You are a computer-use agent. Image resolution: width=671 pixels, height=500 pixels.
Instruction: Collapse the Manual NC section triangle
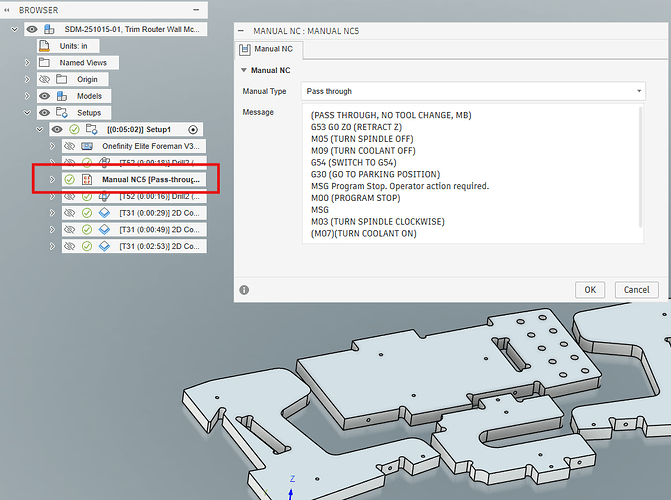point(245,71)
